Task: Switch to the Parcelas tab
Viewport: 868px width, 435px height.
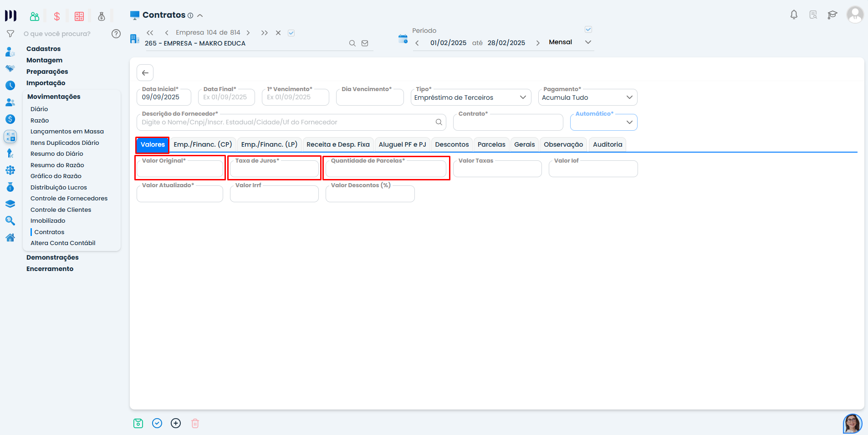Action: click(491, 144)
